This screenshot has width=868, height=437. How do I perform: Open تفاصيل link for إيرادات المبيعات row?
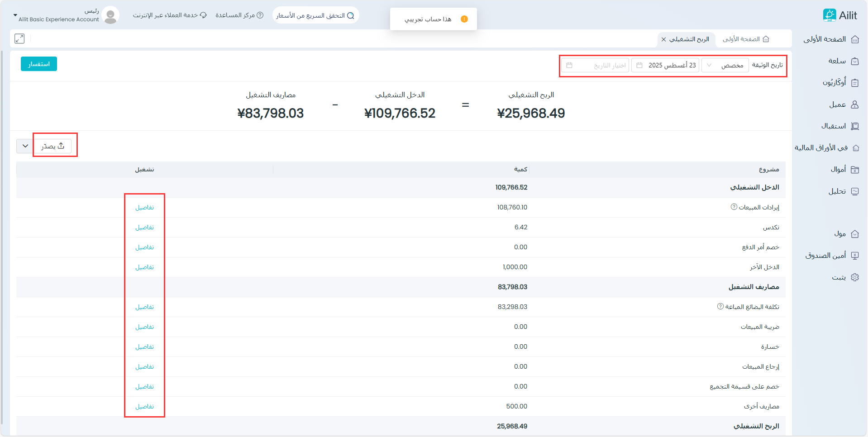[144, 208]
